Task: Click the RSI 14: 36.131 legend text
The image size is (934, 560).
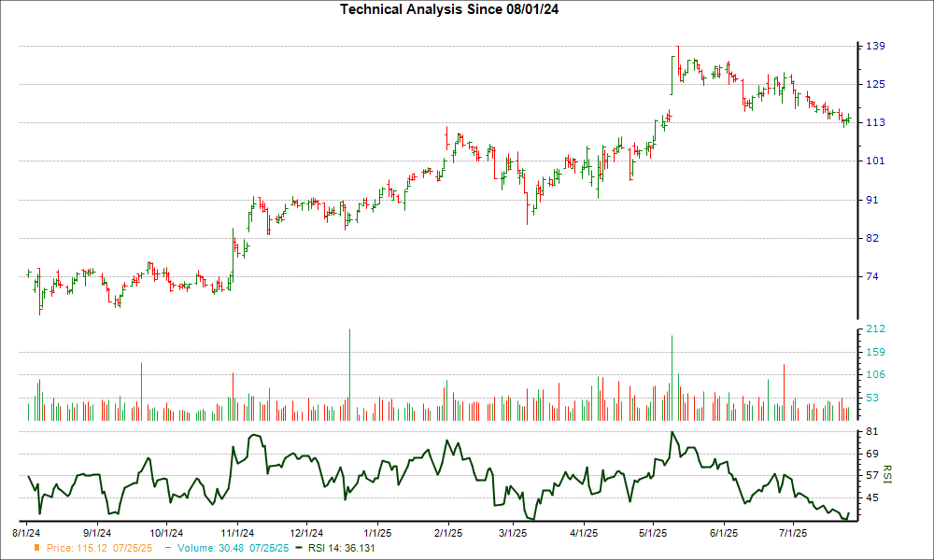Action: pos(341,548)
